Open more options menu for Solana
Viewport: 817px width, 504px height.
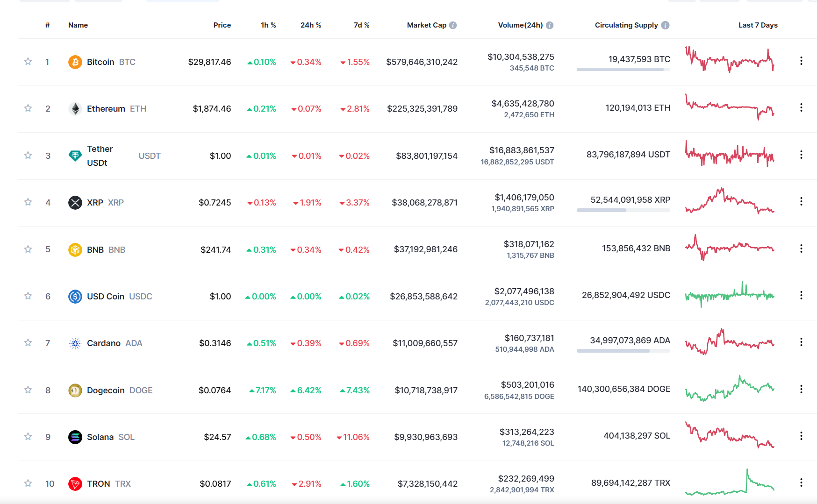coord(801,436)
